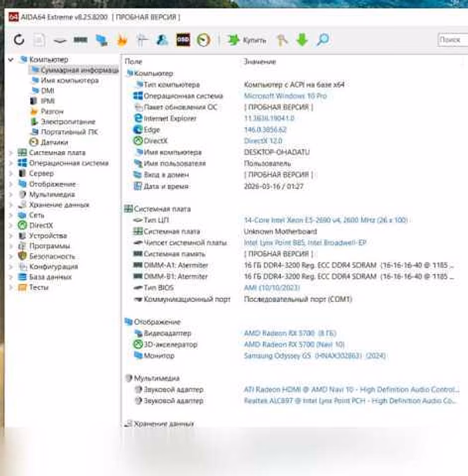Expand the Сервер tree node
The height and width of the screenshot is (476, 468).
11,173
